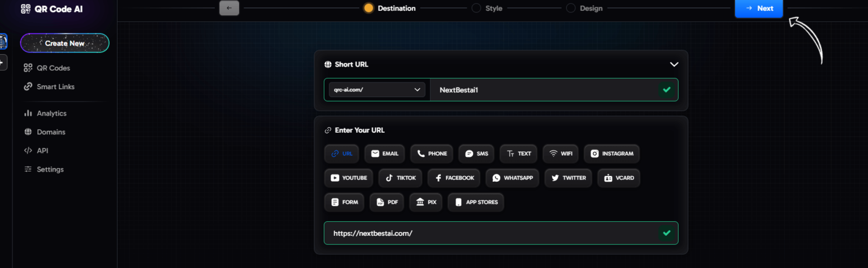Image resolution: width=868 pixels, height=268 pixels.
Task: Click the Create New button
Action: tap(64, 43)
